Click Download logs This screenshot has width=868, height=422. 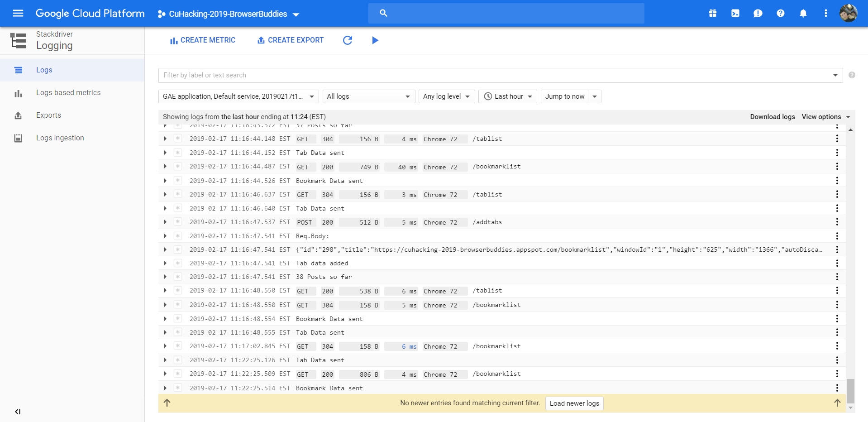773,117
